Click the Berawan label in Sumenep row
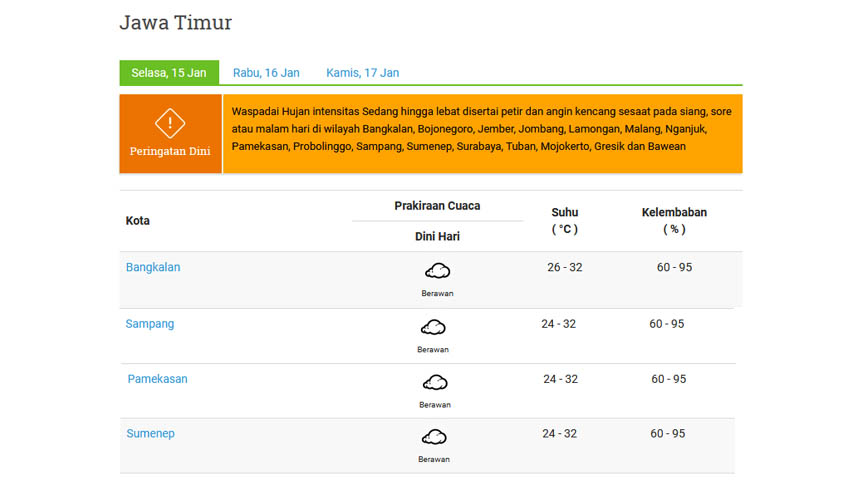This screenshot has width=850, height=480. 434,459
